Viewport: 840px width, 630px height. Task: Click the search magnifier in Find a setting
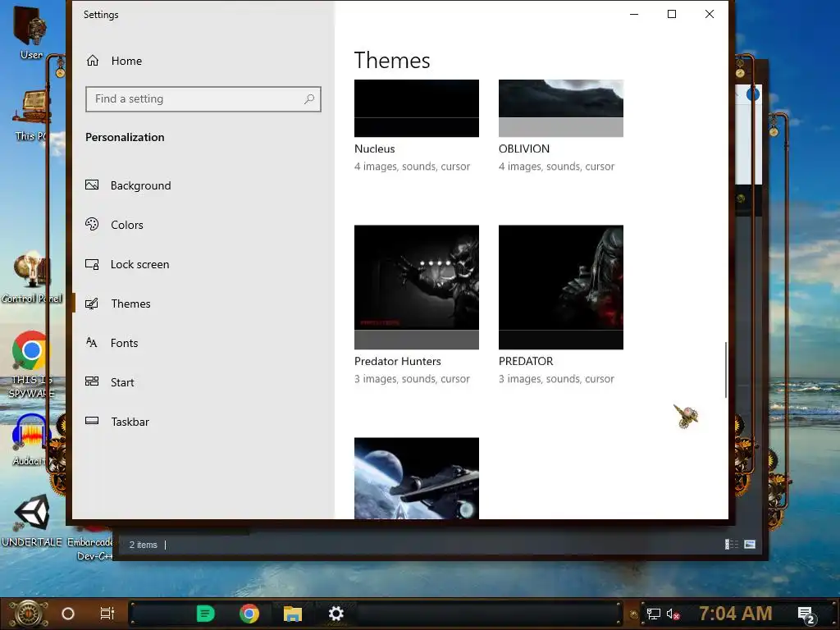point(309,99)
